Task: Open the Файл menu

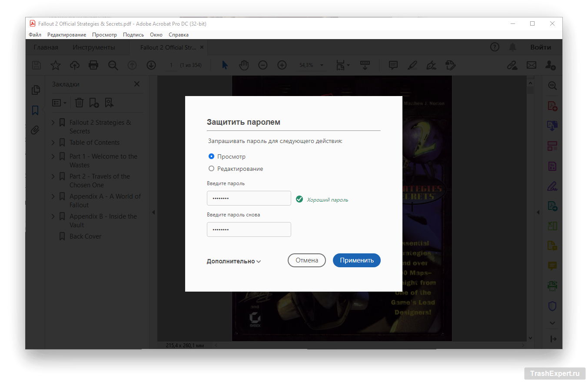Action: click(35, 35)
